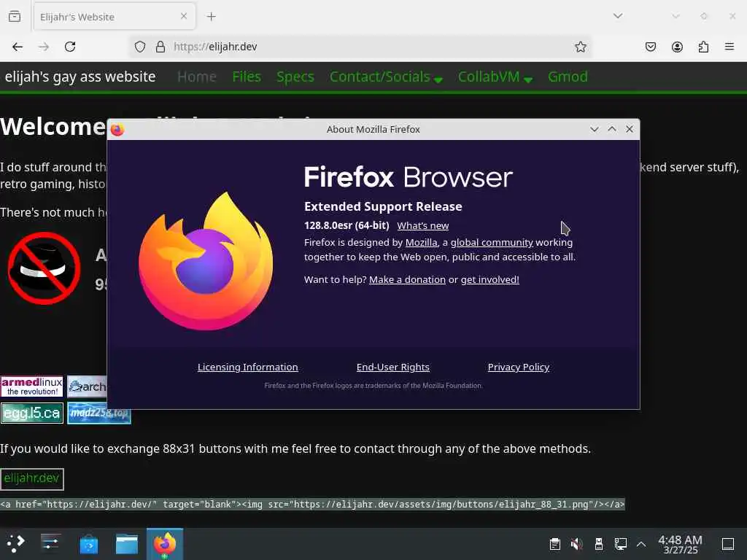This screenshot has height=560, width=747.
Task: Click the Make a donation link
Action: pos(407,279)
